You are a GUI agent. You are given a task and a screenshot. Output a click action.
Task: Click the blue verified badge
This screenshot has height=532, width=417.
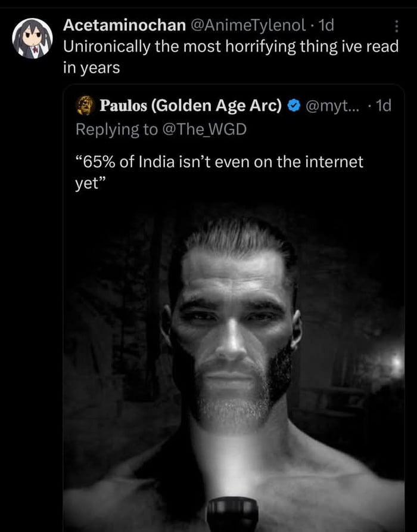pyautogui.click(x=293, y=106)
